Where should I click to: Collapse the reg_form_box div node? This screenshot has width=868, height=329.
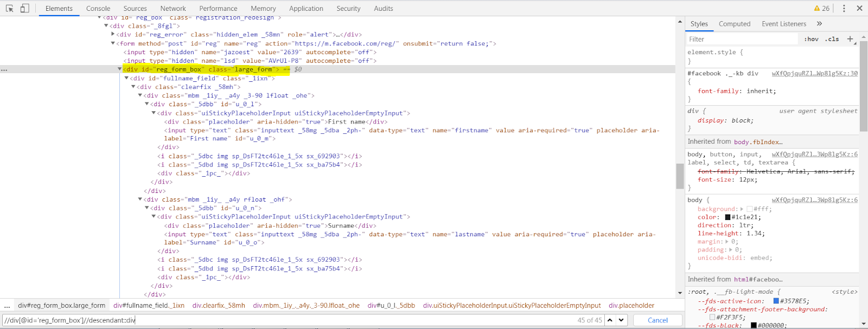coord(120,69)
